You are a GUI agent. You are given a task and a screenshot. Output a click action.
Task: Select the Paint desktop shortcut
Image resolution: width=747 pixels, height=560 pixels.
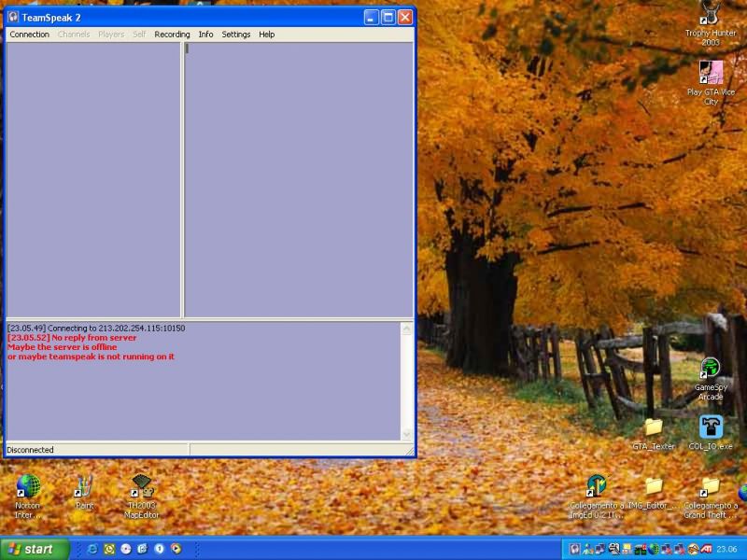(x=84, y=493)
